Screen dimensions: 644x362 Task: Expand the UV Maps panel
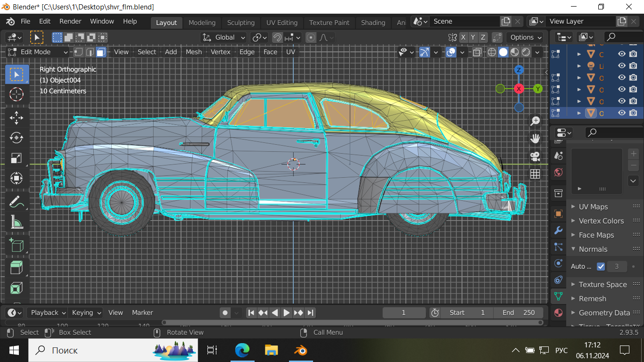click(x=593, y=206)
